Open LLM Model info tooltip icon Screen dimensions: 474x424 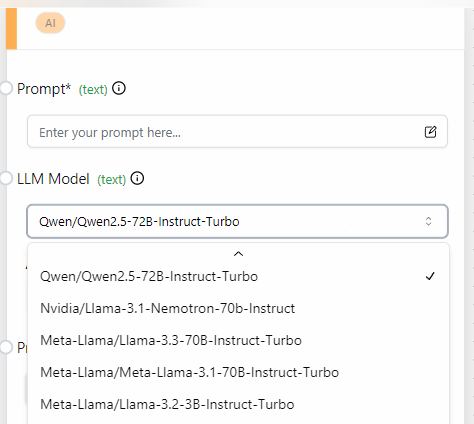click(137, 178)
